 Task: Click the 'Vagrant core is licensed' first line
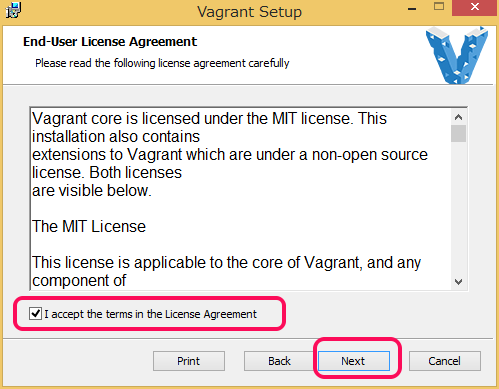(x=209, y=119)
